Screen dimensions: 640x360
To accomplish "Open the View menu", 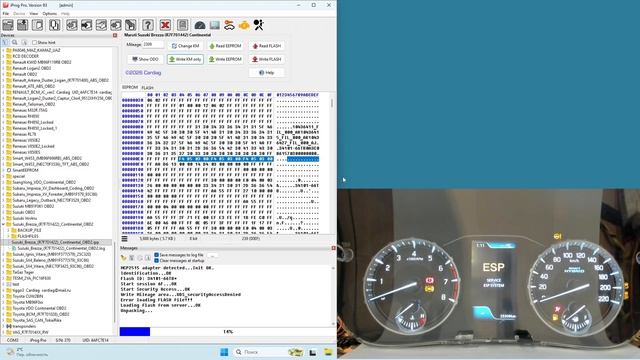I will [33, 13].
